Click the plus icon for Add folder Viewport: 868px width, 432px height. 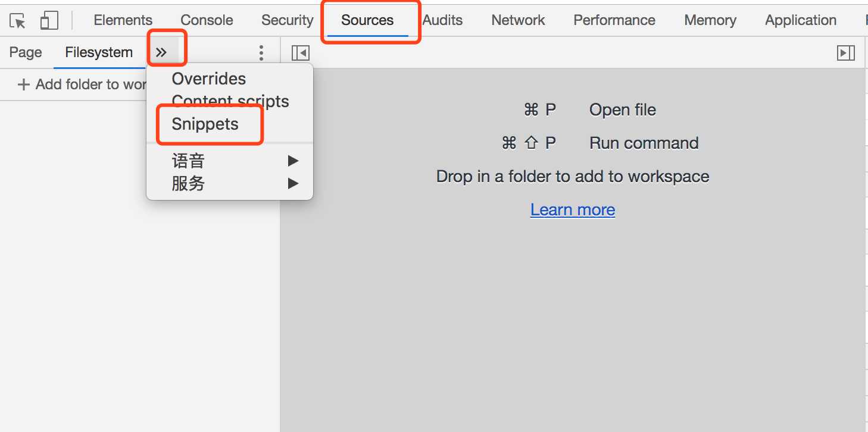pyautogui.click(x=24, y=84)
